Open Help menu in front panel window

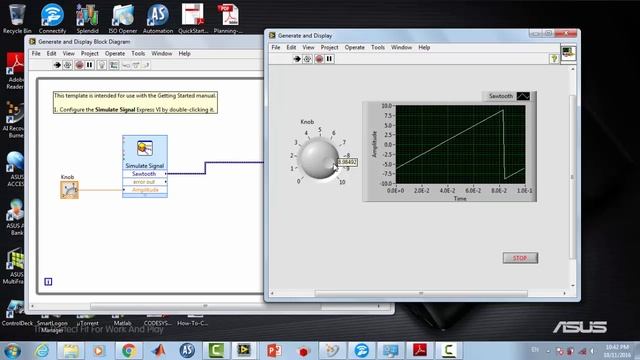coord(424,47)
